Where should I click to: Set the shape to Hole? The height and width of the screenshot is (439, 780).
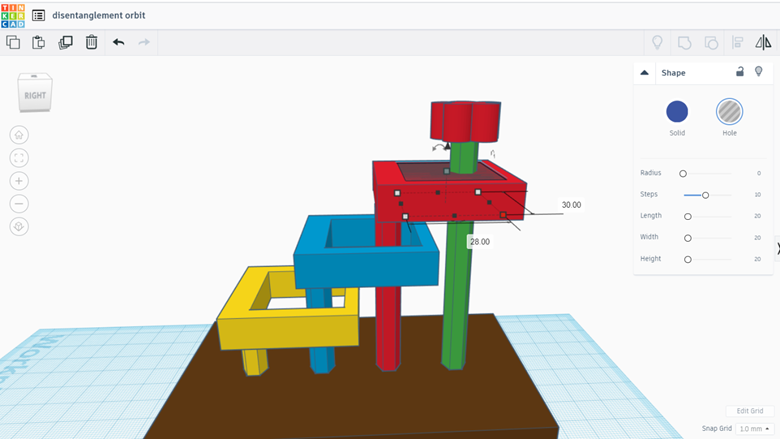[x=729, y=111]
